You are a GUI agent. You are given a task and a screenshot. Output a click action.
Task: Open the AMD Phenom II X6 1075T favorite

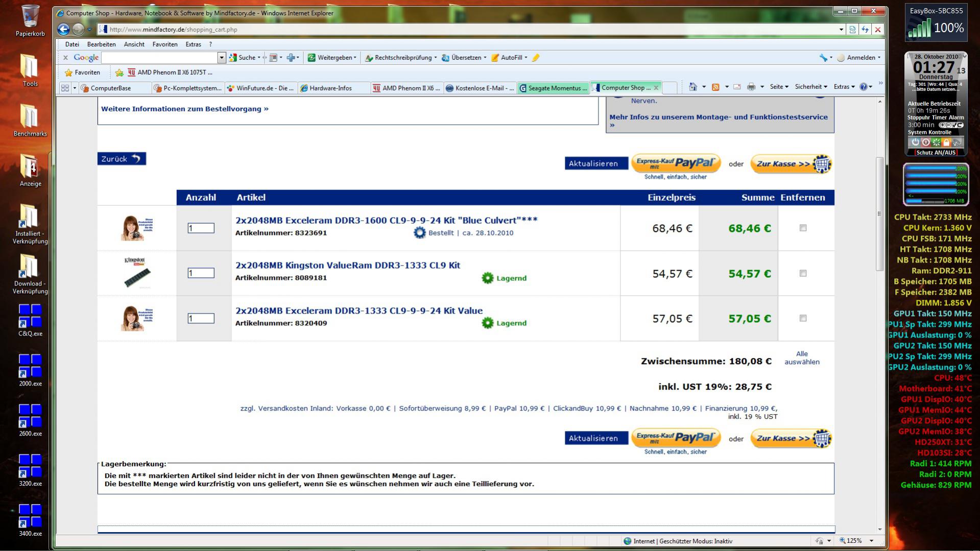click(170, 73)
